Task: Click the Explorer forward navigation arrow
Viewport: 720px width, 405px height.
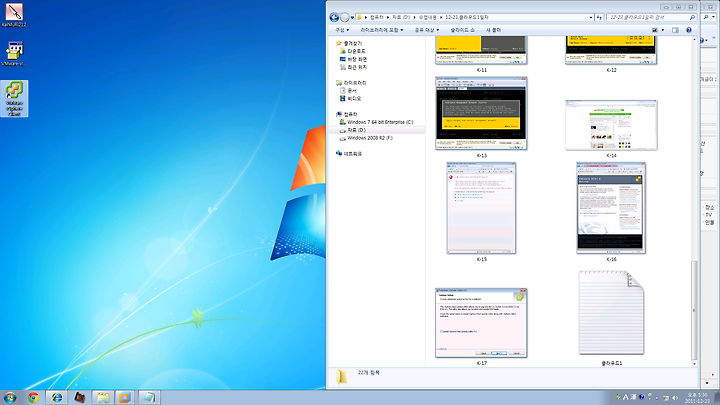Action: pyautogui.click(x=344, y=17)
